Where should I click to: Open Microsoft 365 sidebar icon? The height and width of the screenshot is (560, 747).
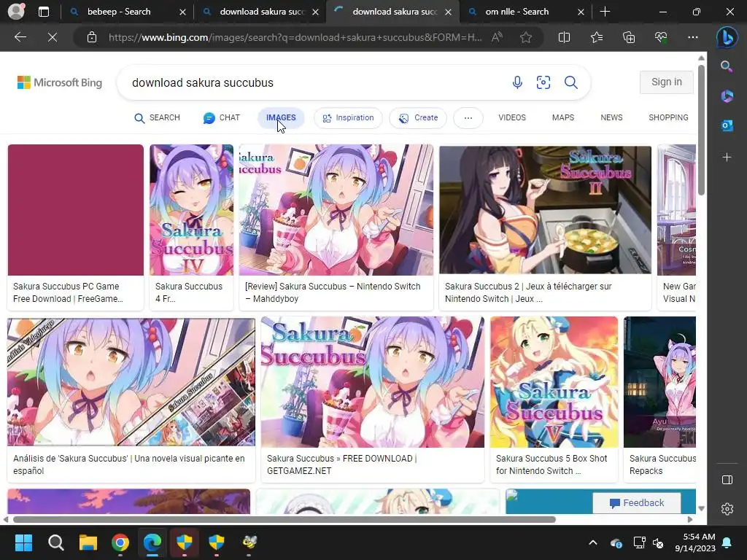727,96
